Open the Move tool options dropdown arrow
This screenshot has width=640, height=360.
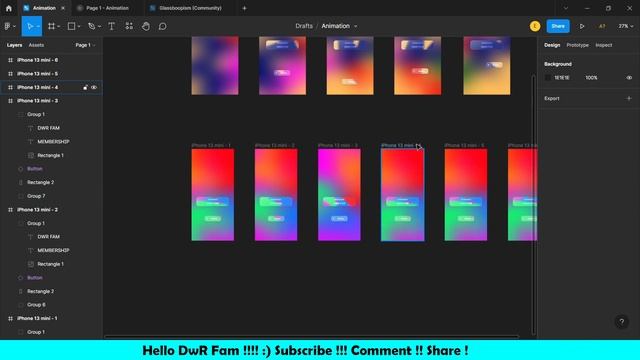click(x=38, y=27)
